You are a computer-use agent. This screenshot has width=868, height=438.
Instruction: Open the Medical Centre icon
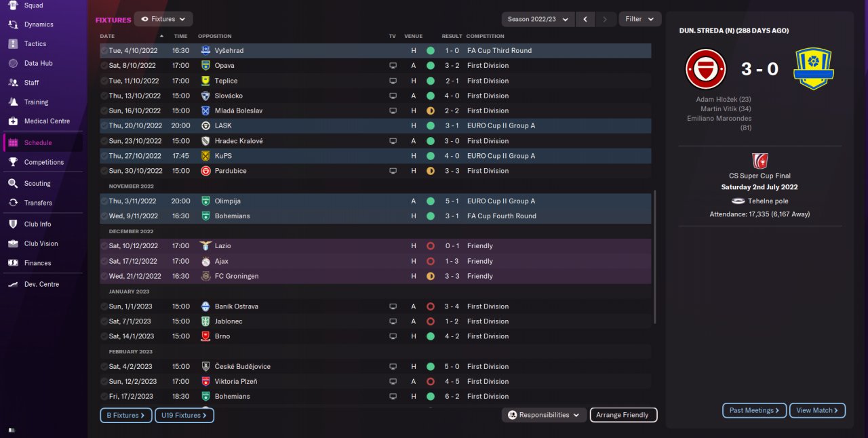pyautogui.click(x=12, y=121)
